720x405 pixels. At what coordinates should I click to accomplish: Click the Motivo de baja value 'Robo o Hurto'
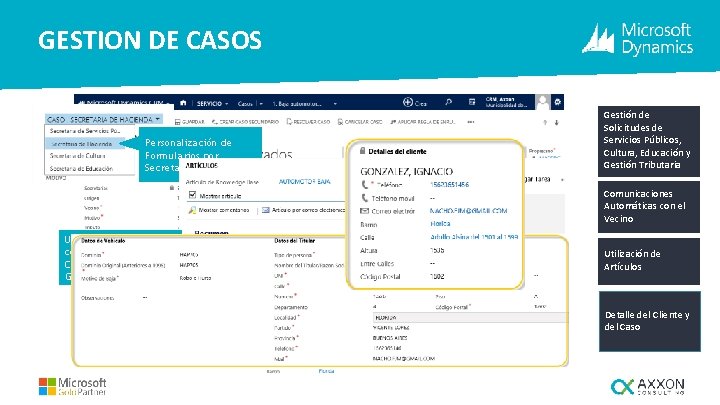(195, 278)
